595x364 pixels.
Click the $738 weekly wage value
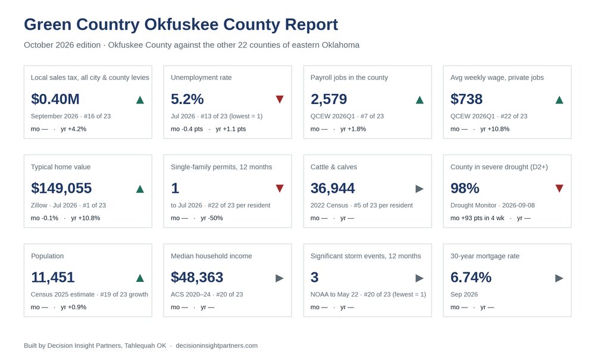click(466, 99)
